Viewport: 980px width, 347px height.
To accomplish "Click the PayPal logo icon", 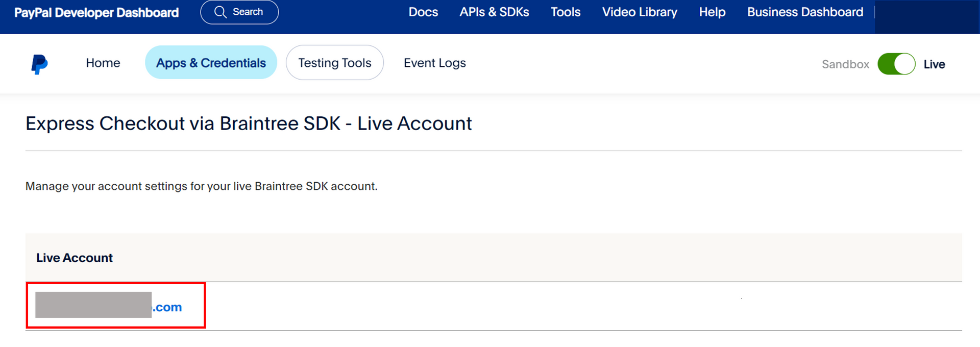I will coord(39,64).
